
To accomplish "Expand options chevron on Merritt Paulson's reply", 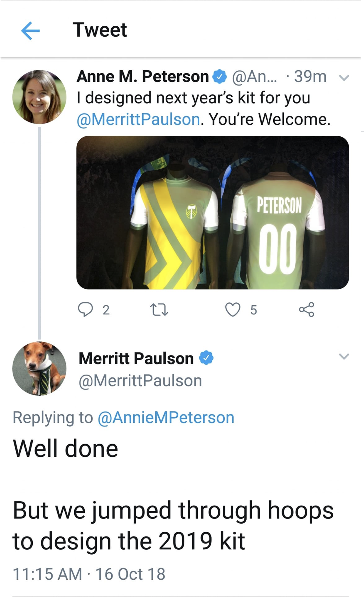I will 344,356.
